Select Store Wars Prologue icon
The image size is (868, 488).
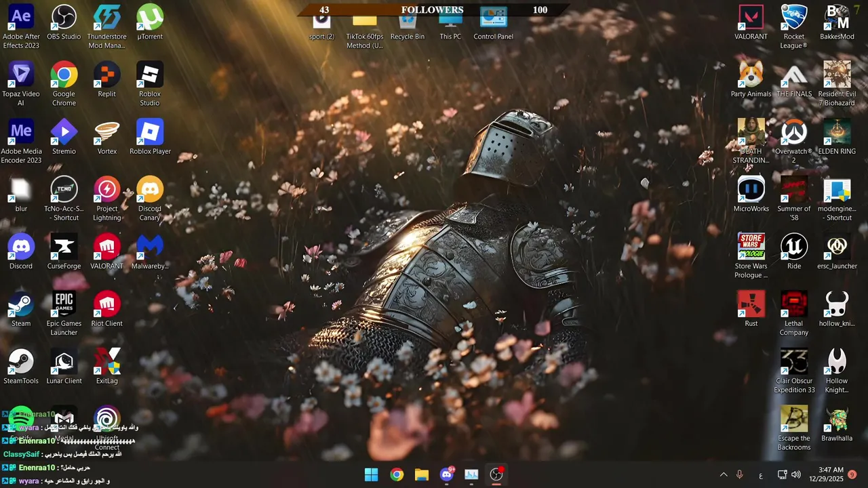tap(751, 257)
